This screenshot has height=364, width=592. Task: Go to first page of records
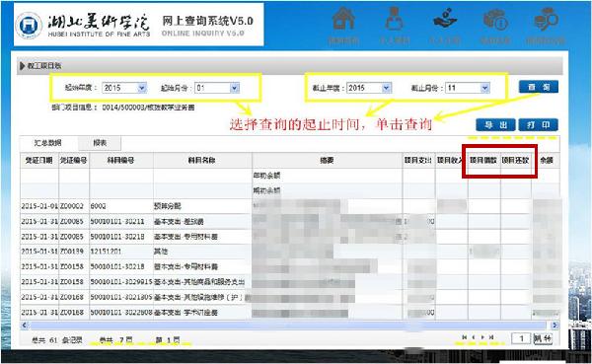point(465,337)
